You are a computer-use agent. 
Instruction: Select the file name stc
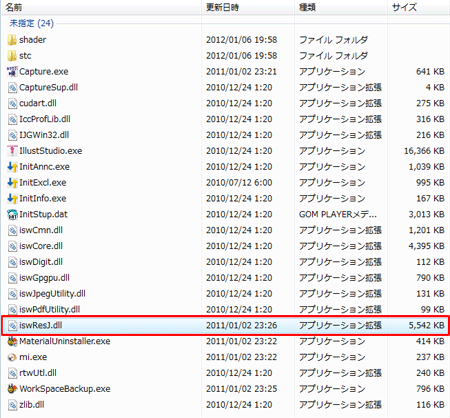click(25, 56)
